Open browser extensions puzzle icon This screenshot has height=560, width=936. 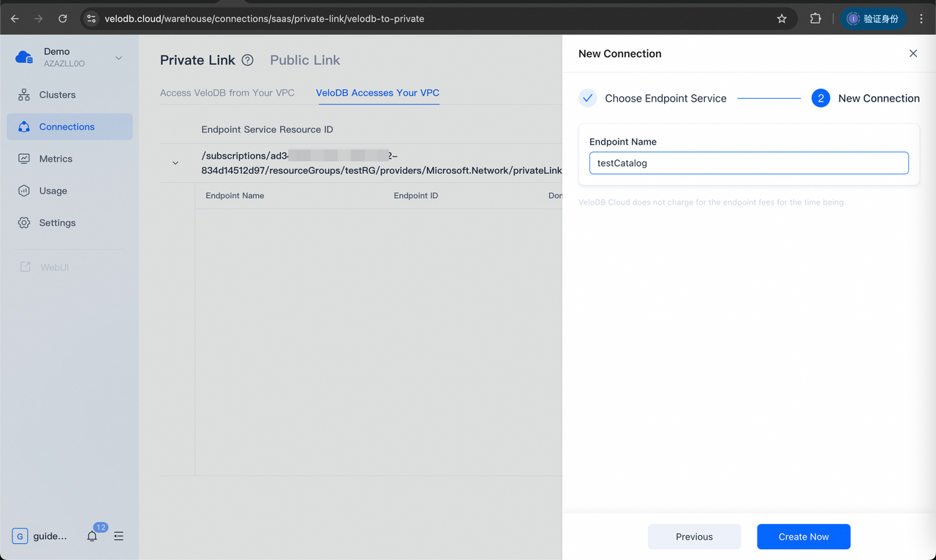pyautogui.click(x=815, y=18)
